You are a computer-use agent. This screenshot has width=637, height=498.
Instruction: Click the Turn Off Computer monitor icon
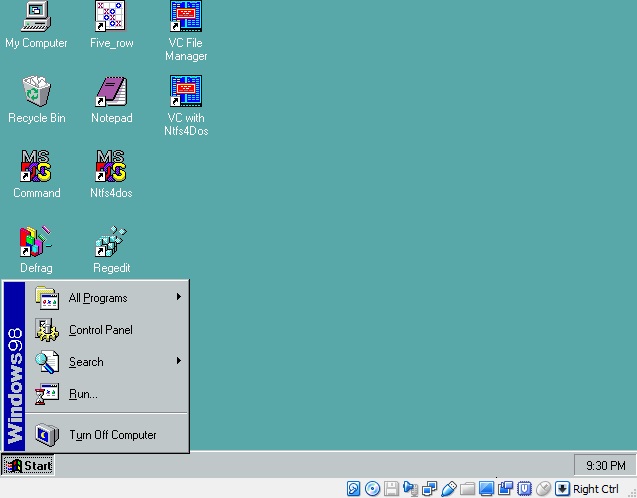[x=47, y=435]
